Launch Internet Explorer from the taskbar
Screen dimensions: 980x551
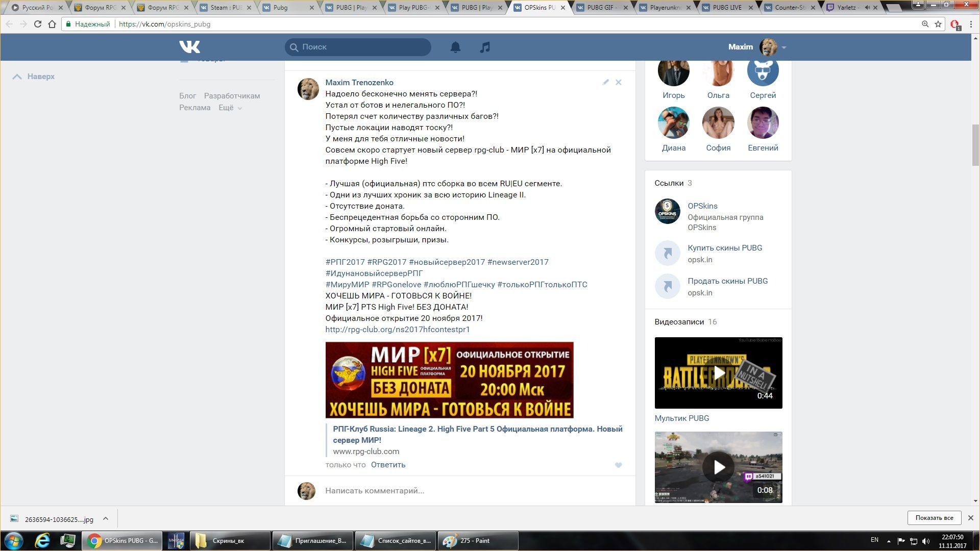tap(42, 541)
